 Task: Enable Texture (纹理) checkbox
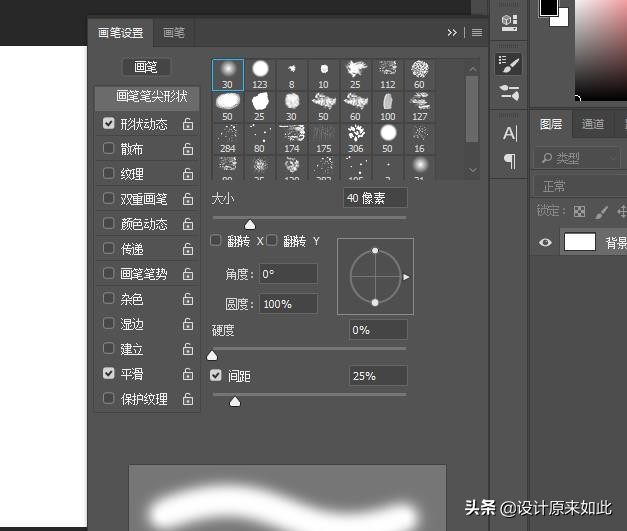108,173
